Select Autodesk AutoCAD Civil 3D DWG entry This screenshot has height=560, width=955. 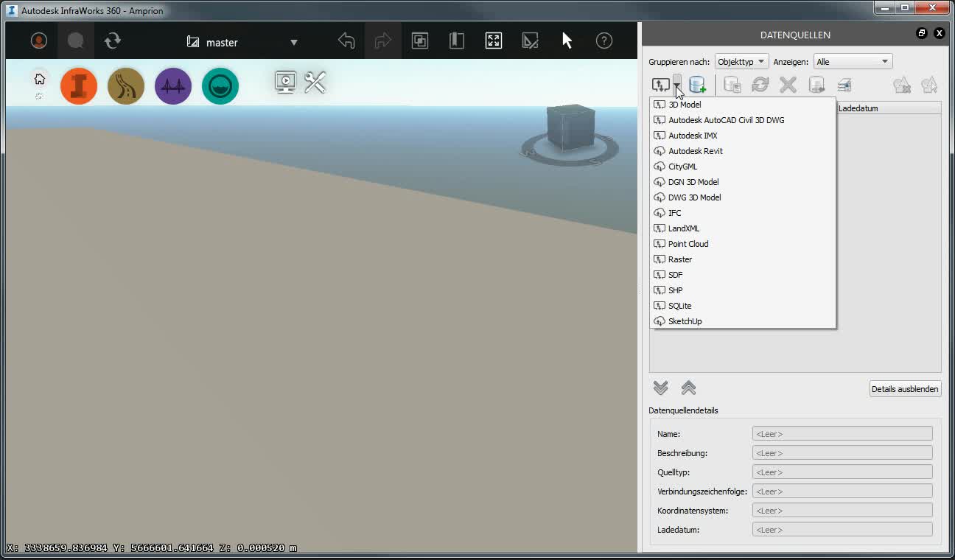[x=743, y=120]
